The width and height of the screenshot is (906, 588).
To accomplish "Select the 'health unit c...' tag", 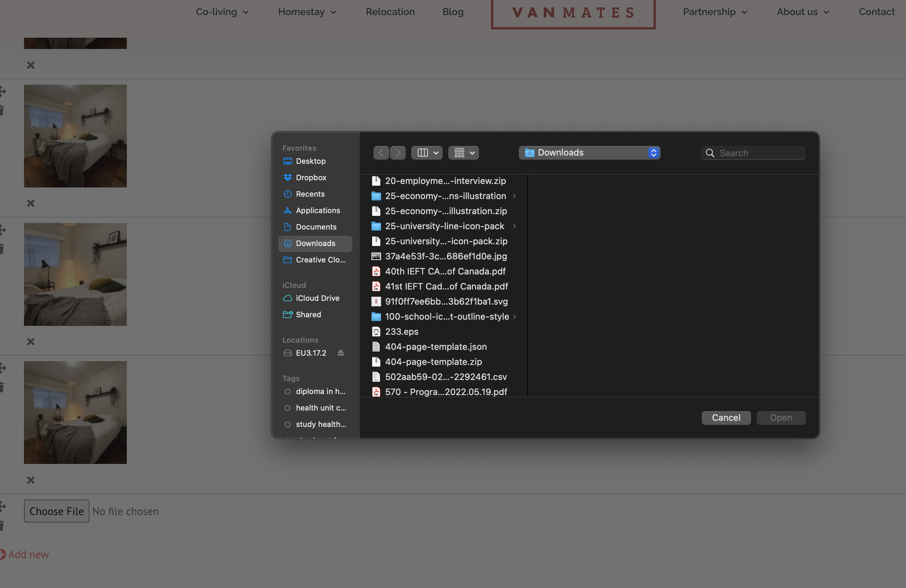I will click(315, 408).
